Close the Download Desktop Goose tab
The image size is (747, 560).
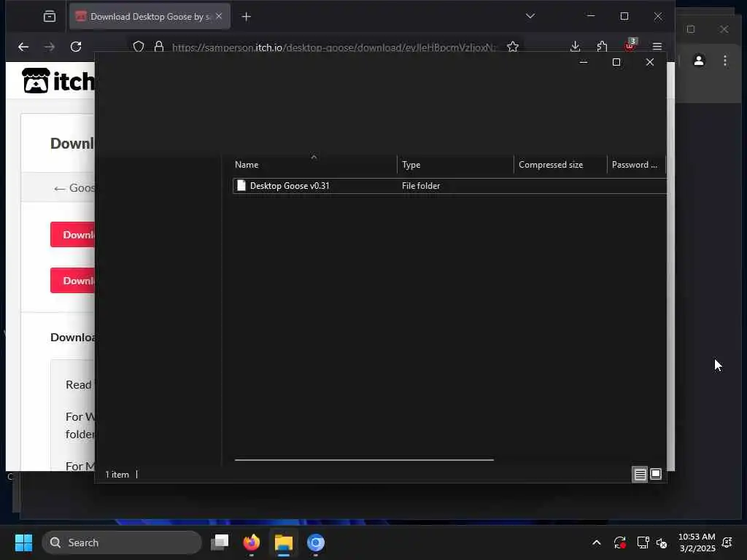coord(219,16)
